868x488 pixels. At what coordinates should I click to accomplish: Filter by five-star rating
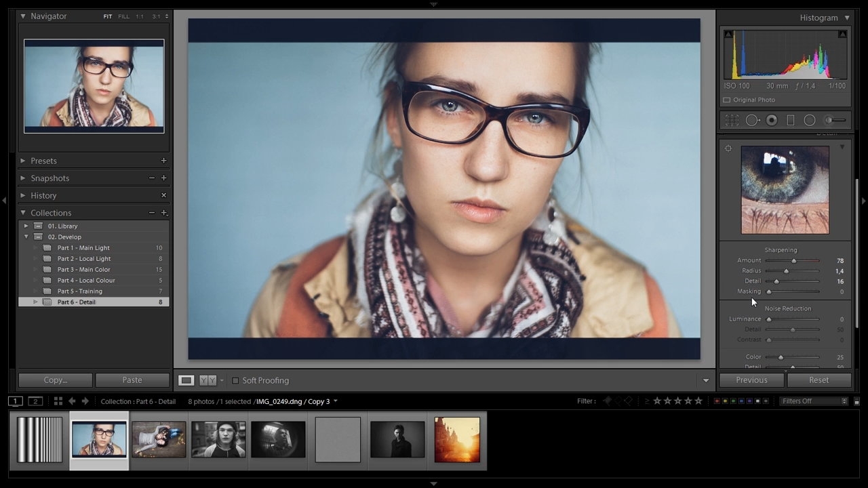tap(698, 401)
